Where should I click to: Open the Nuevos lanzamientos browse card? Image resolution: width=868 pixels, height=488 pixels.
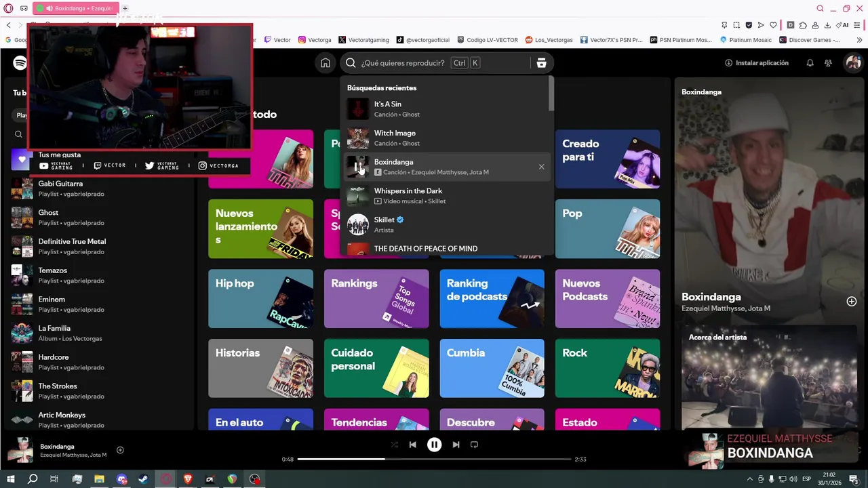(x=260, y=228)
